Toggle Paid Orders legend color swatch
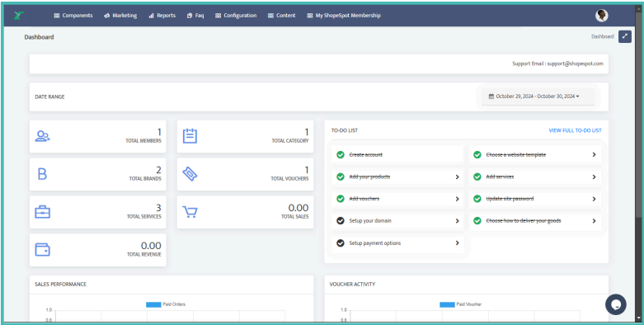This screenshot has width=644, height=325. click(153, 305)
